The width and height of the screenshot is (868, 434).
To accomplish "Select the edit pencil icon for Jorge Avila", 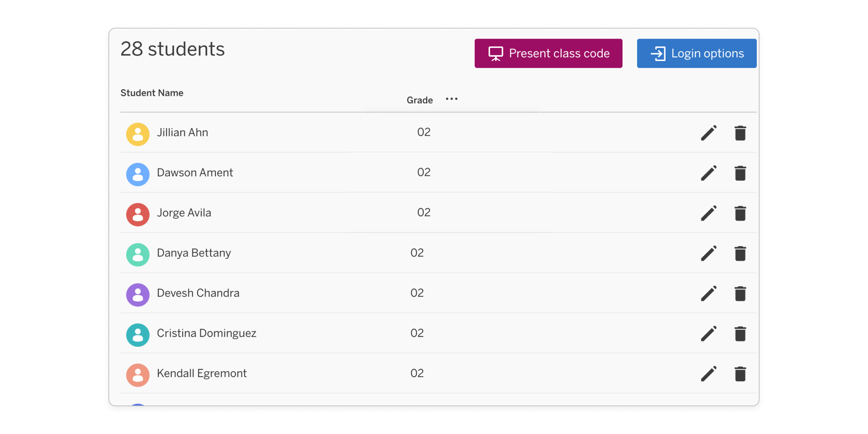I will tap(709, 213).
